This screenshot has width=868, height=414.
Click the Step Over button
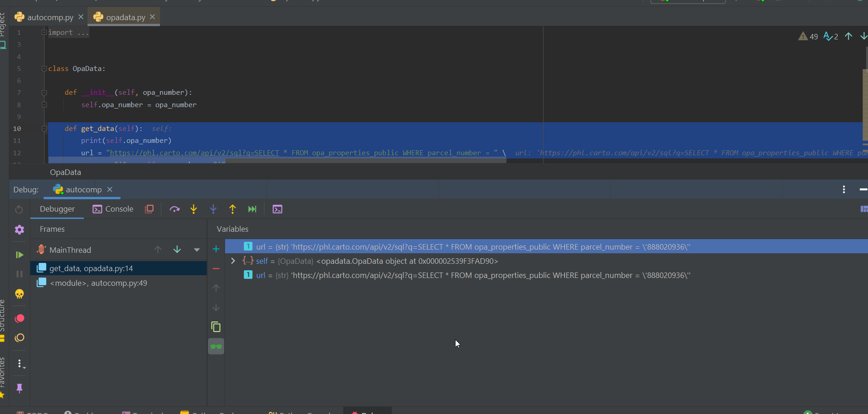[175, 209]
